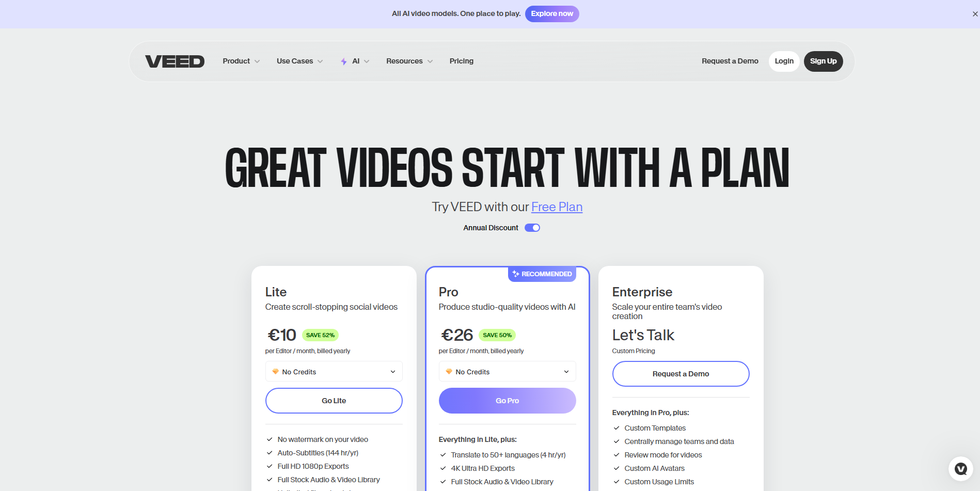Click the Recommended sparkle badge

(542, 274)
